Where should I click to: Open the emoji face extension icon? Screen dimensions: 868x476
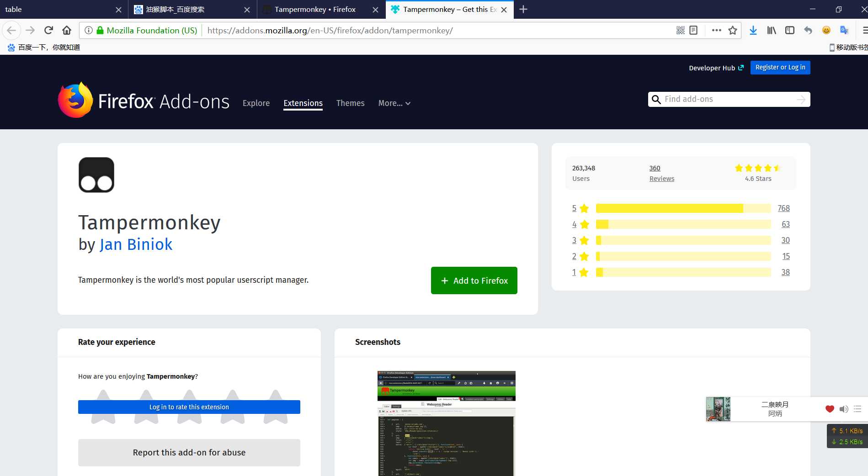pos(826,31)
